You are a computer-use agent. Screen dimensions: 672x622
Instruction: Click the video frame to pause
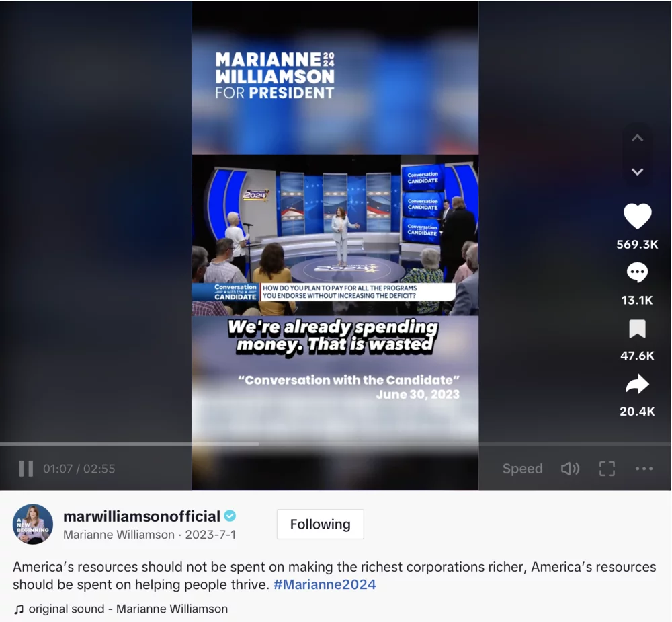[335, 235]
